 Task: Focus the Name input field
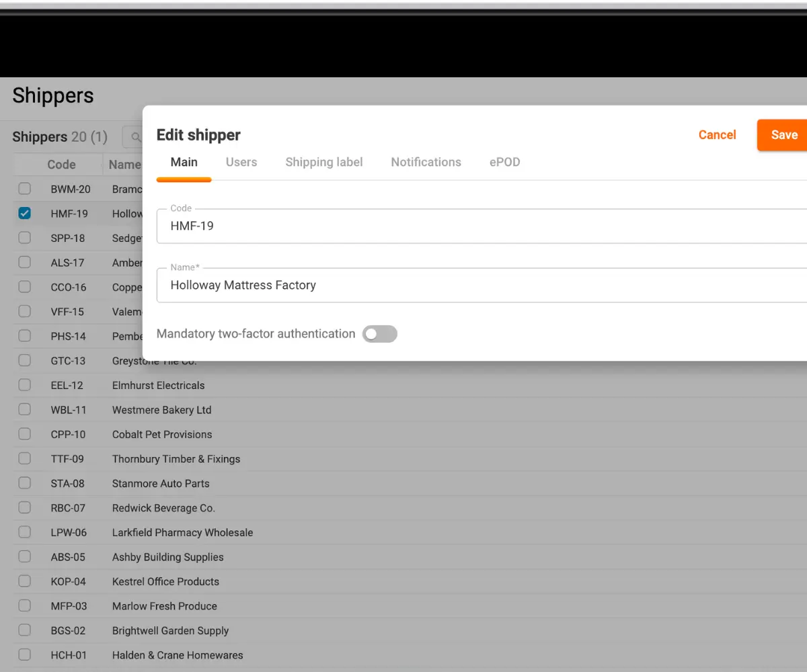coord(482,285)
